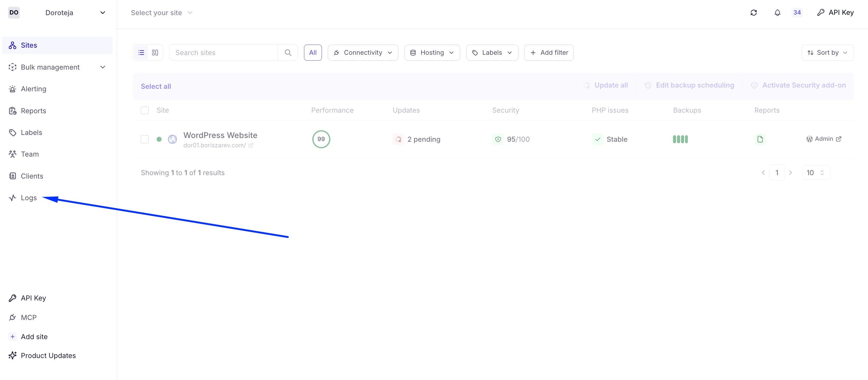
Task: Click the DO workspace avatar
Action: click(14, 12)
